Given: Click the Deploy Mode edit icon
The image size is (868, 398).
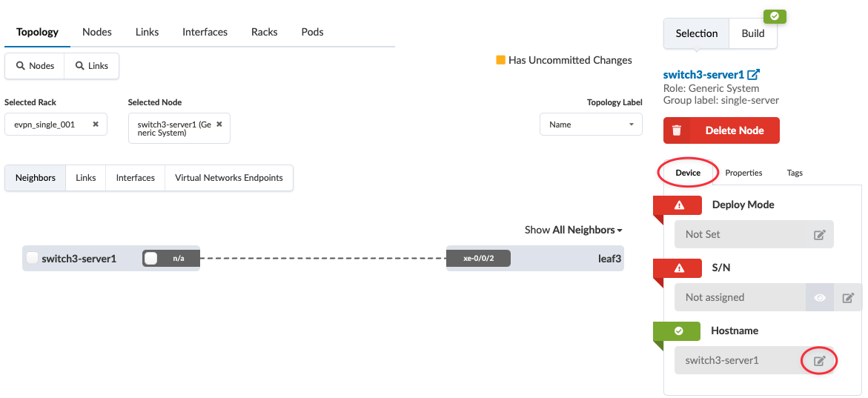Looking at the screenshot, I should click(x=819, y=235).
